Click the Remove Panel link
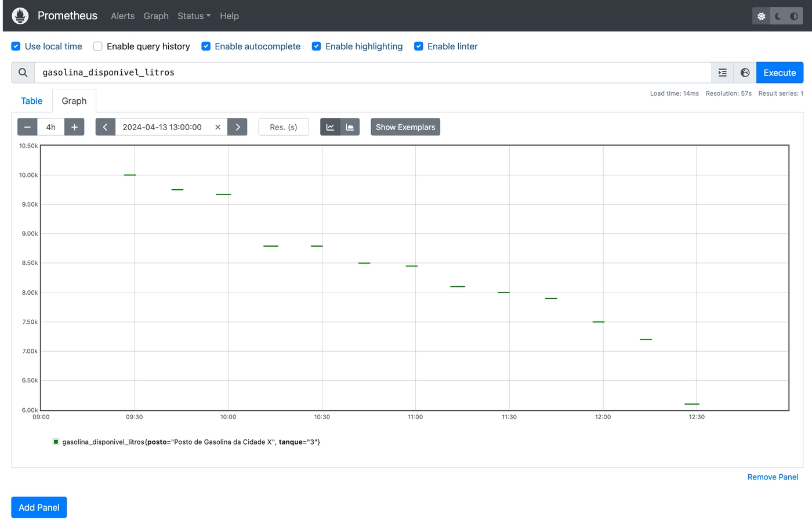Image resolution: width=812 pixels, height=527 pixels. pos(773,477)
